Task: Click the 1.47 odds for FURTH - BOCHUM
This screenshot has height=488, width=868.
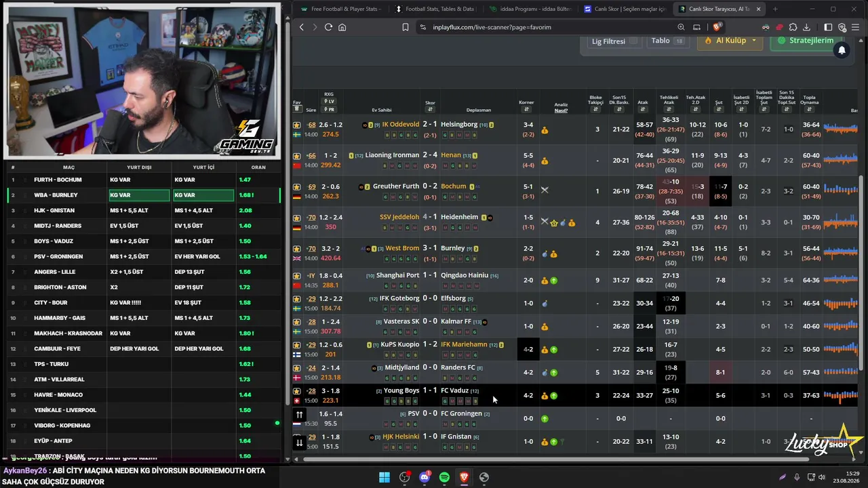Action: tap(245, 180)
